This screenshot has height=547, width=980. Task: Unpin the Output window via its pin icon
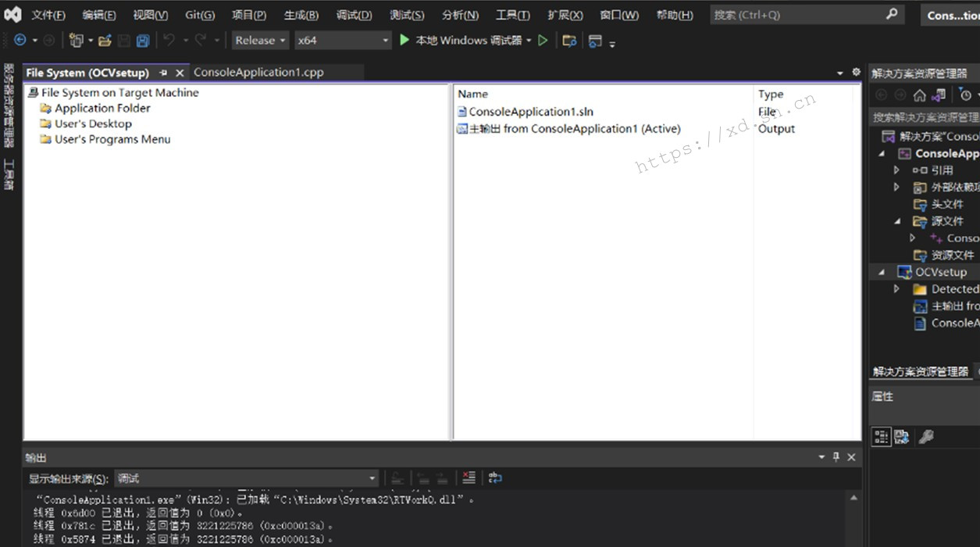coord(836,456)
